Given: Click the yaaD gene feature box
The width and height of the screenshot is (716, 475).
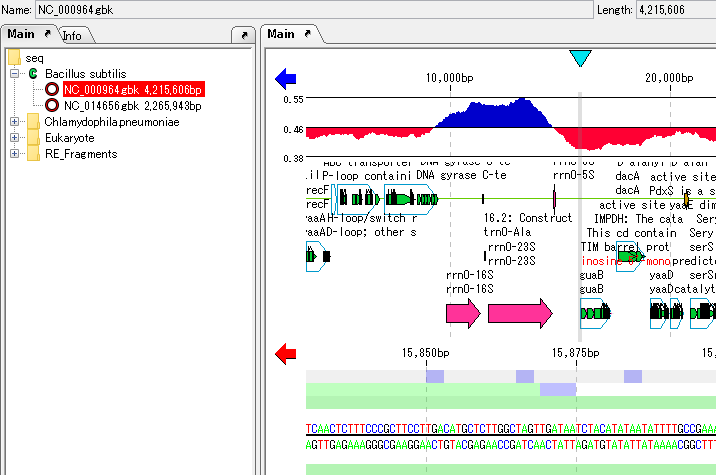Looking at the screenshot, I should 658,313.
